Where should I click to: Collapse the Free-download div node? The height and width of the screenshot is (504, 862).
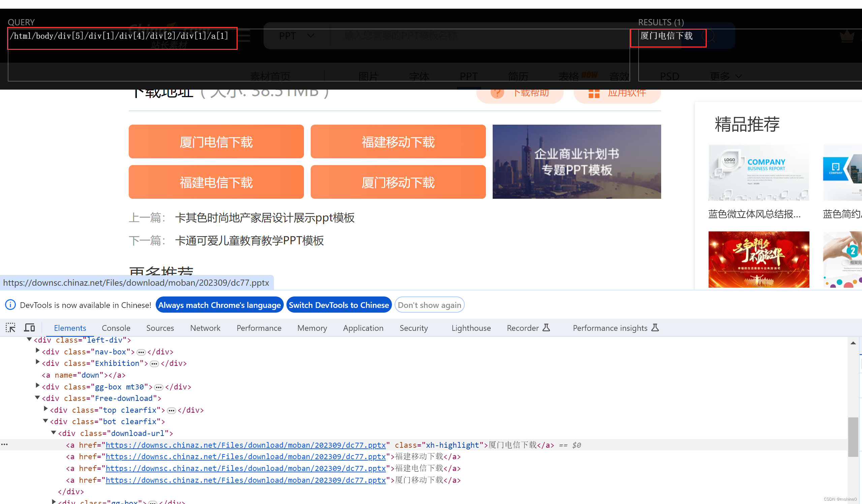(38, 397)
